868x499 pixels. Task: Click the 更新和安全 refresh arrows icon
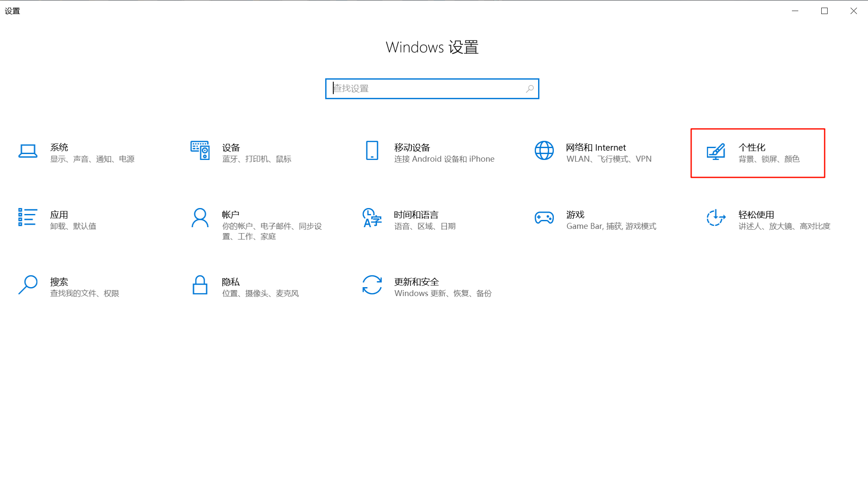[372, 285]
